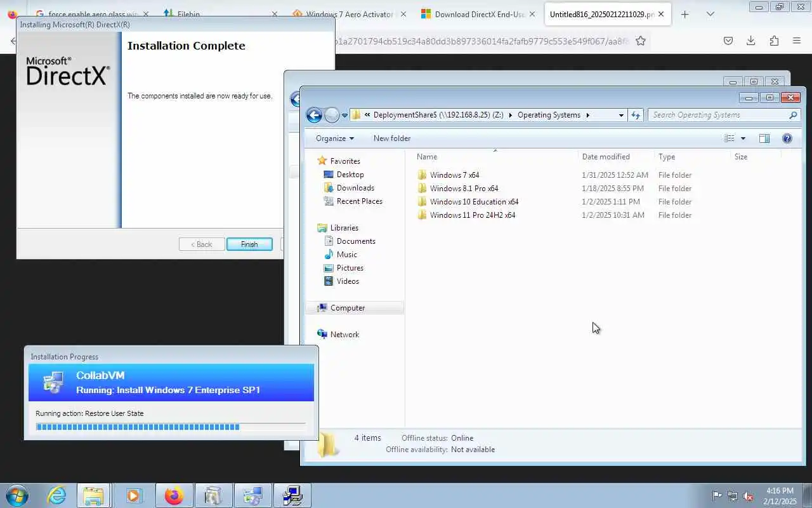The width and height of the screenshot is (812, 508).
Task: Open the list all tabs dropdown
Action: tap(710, 14)
